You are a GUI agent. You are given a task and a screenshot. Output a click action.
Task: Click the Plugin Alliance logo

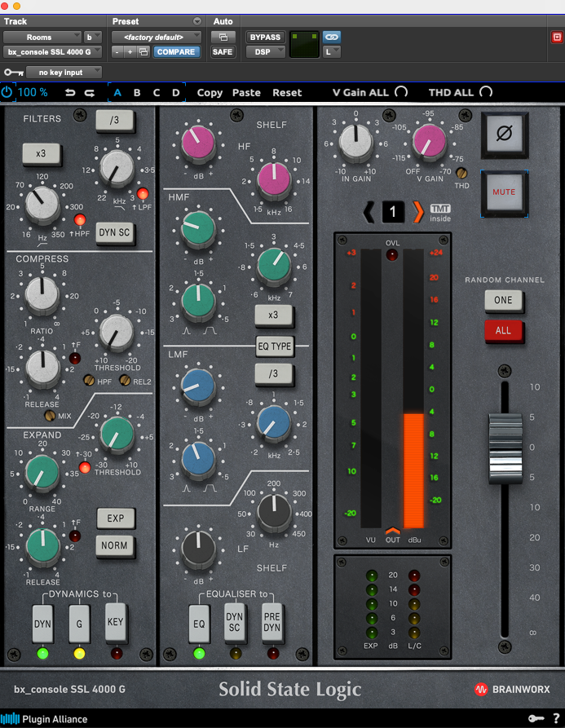[45, 719]
